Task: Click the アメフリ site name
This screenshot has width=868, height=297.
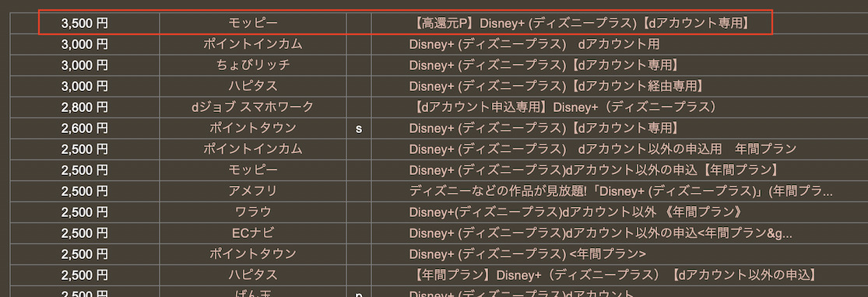Action: pyautogui.click(x=253, y=191)
